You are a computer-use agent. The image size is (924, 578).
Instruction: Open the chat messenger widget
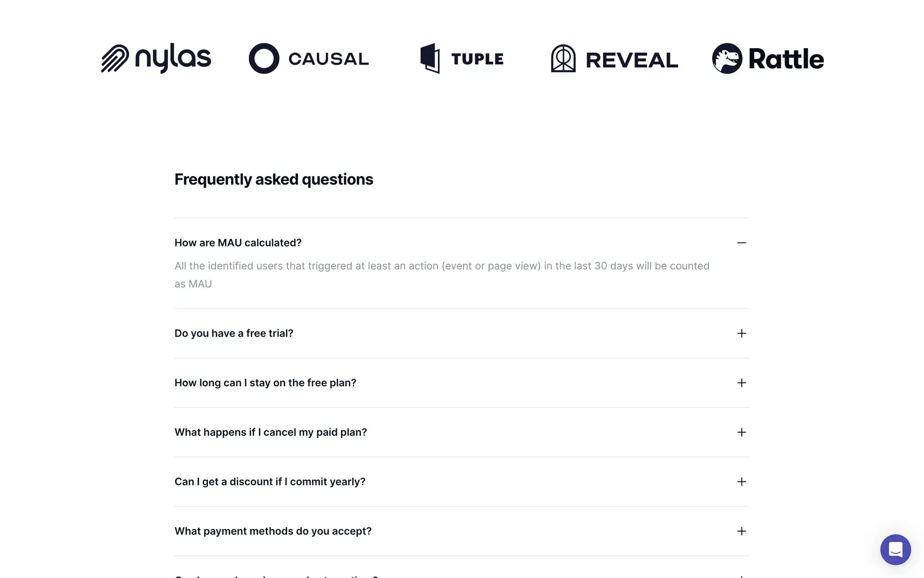[895, 550]
